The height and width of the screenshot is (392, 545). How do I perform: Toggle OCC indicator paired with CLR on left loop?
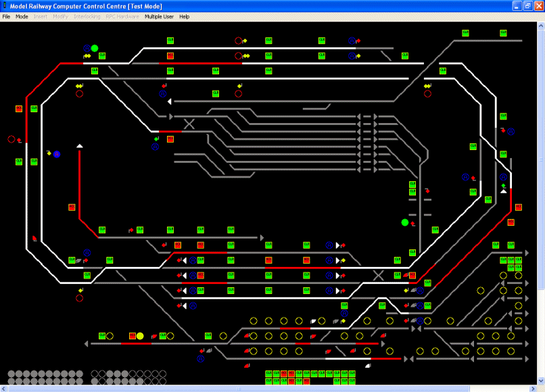click(x=19, y=109)
